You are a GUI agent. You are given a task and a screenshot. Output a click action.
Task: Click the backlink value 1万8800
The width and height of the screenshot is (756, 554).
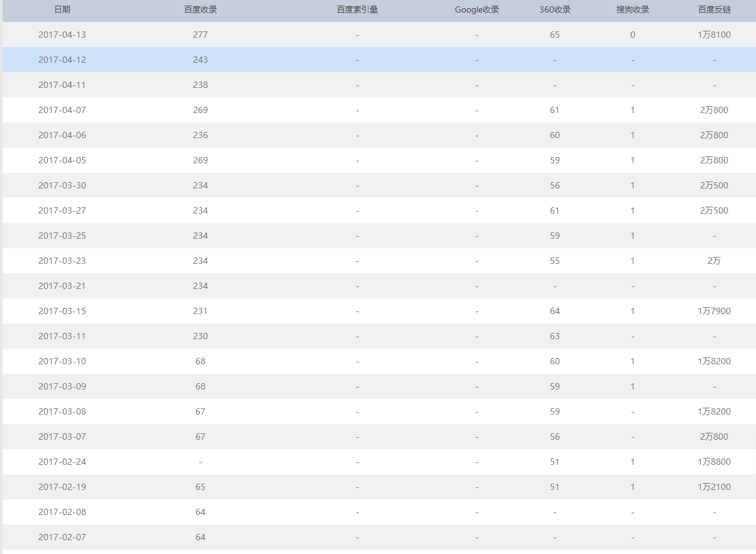coord(715,462)
